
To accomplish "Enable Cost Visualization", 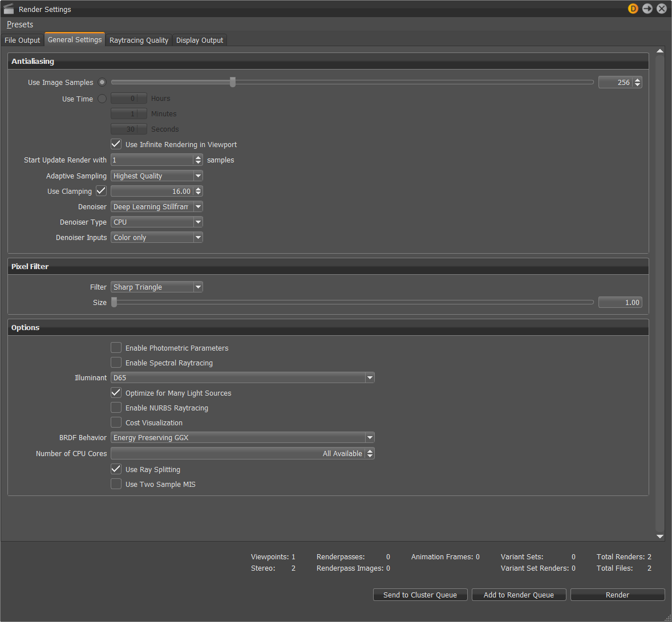I will pos(116,422).
